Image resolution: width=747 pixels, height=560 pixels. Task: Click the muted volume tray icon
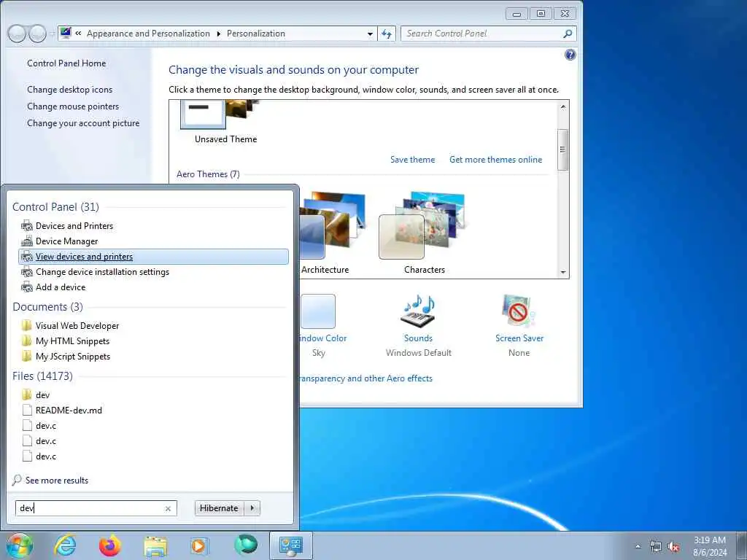673,547
